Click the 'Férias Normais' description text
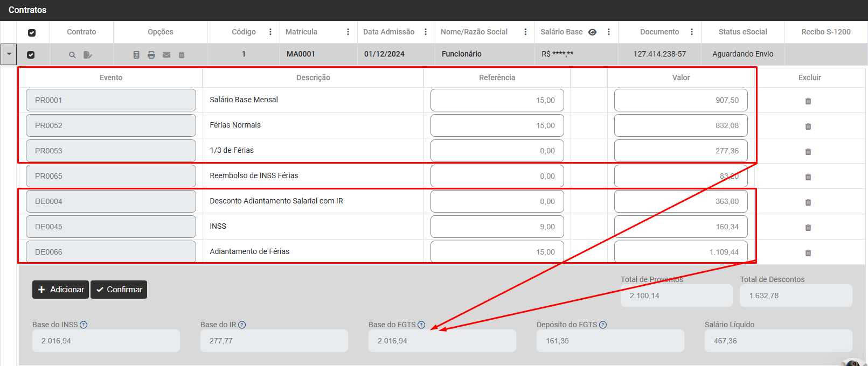This screenshot has width=868, height=366. 235,125
